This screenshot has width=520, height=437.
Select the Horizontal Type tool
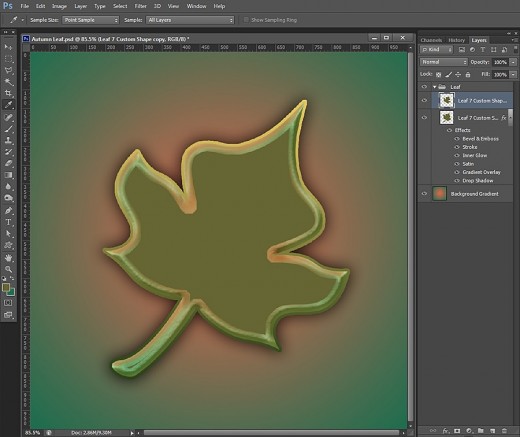[x=8, y=222]
